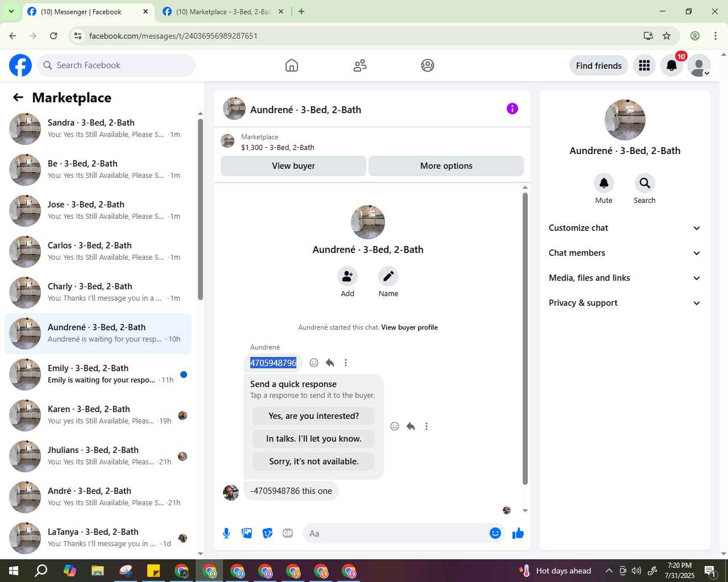Image resolution: width=728 pixels, height=582 pixels.
Task: Open the Facebook logo home link
Action: pyautogui.click(x=20, y=65)
